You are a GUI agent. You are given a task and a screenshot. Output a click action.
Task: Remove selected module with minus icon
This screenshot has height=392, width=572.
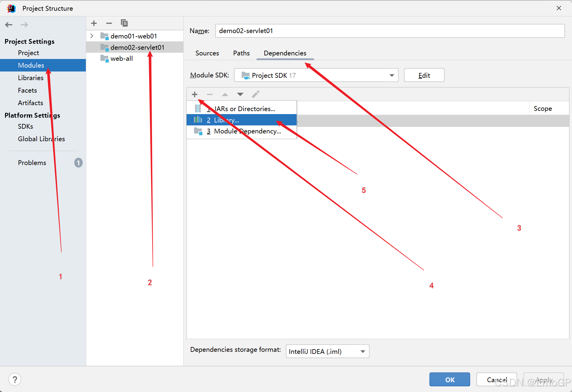pos(109,23)
